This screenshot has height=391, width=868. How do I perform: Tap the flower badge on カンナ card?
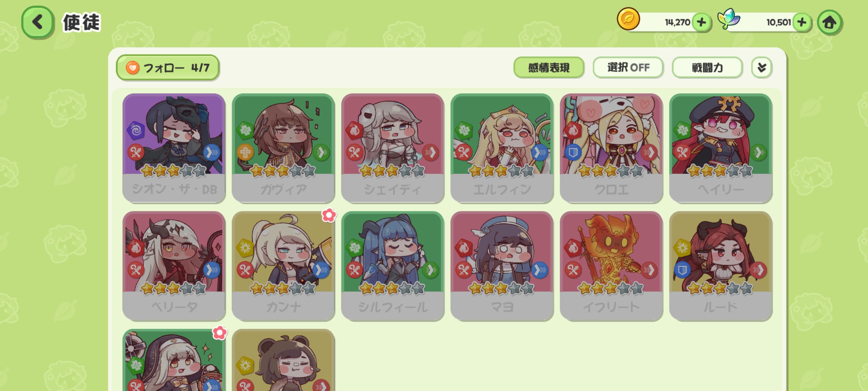329,215
